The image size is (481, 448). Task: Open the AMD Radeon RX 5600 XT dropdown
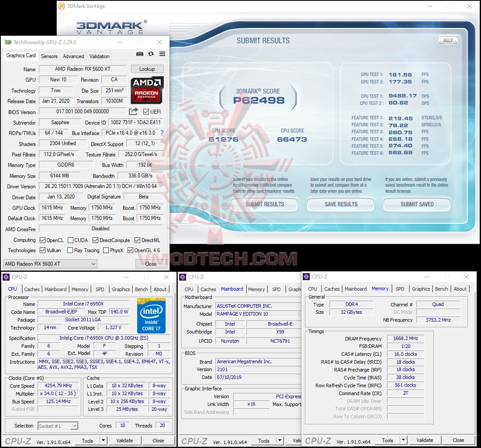50,264
